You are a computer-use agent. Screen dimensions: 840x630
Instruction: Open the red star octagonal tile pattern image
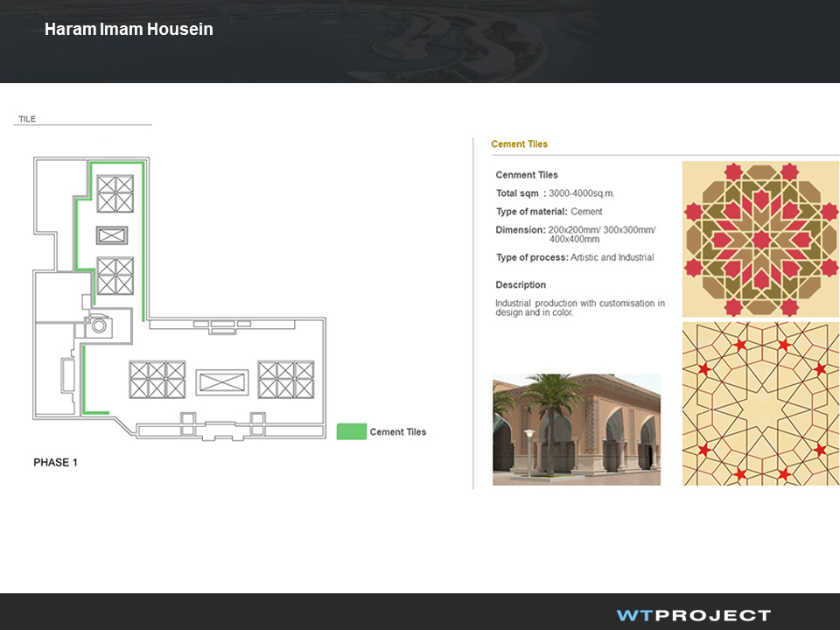tap(760, 240)
